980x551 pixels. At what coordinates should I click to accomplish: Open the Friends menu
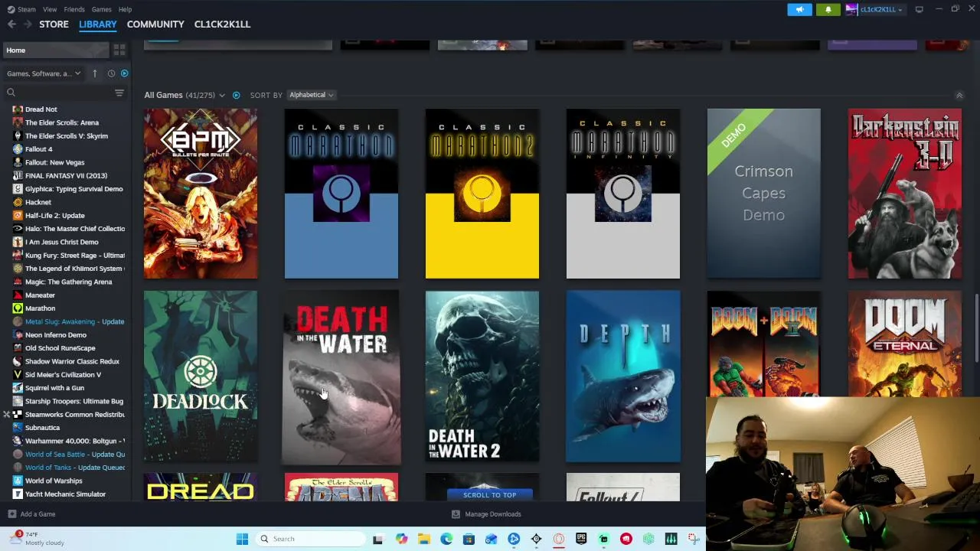pos(74,9)
